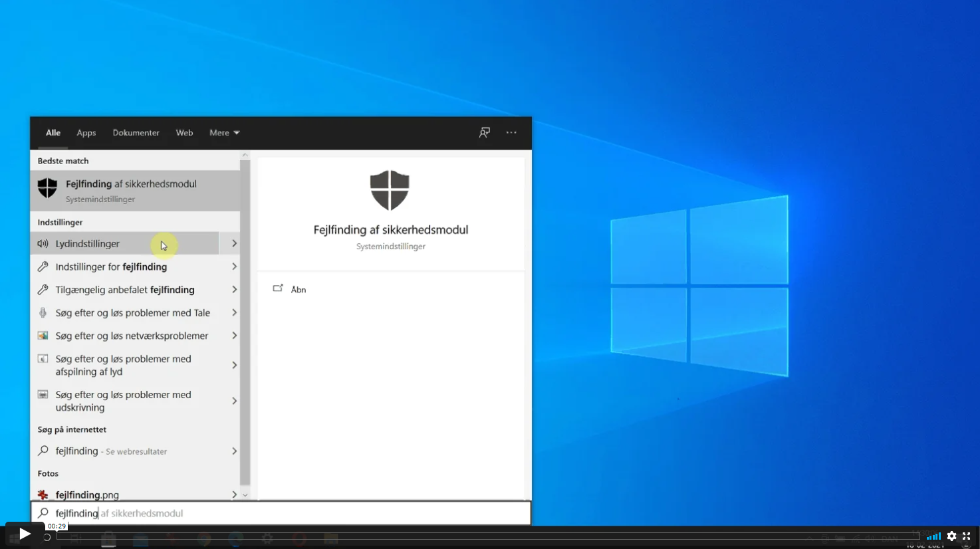Open the three-dot options menu
This screenshot has height=549, width=980.
[x=511, y=132]
